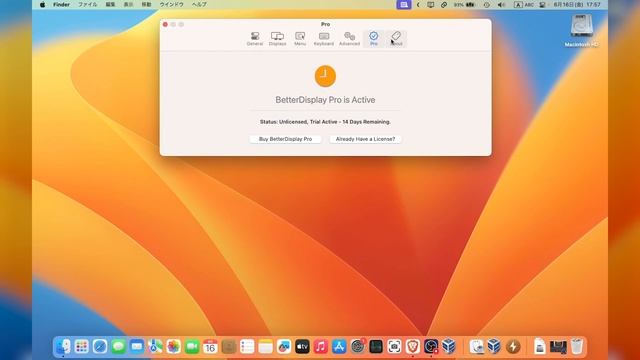Launch Safari from the Dock
The height and width of the screenshot is (360, 640).
[x=100, y=347]
